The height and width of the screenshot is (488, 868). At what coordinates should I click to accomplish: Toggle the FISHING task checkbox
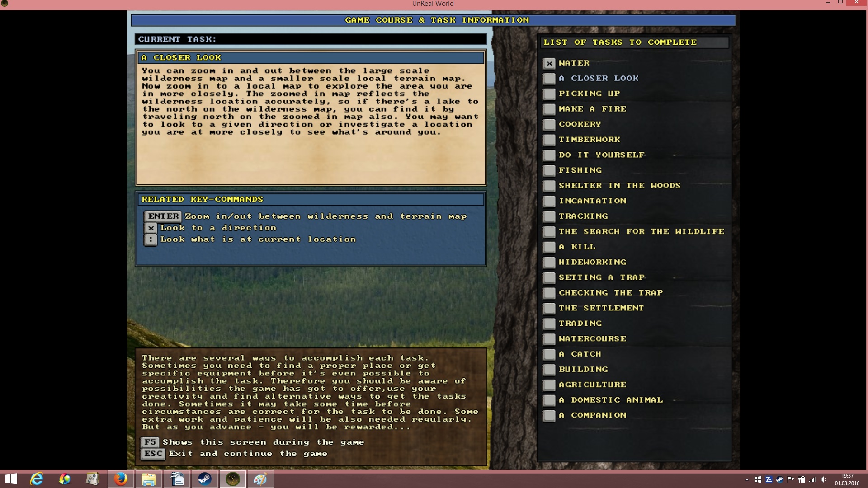click(549, 171)
